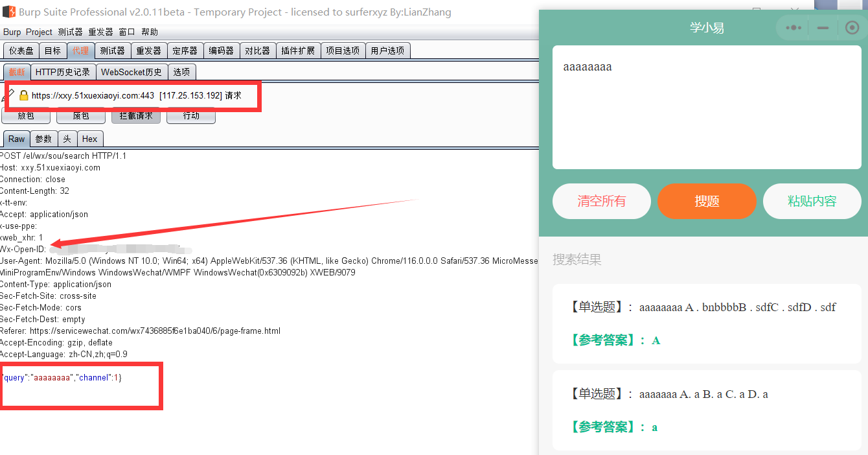Click the yellow lock icon beside URL

click(24, 95)
